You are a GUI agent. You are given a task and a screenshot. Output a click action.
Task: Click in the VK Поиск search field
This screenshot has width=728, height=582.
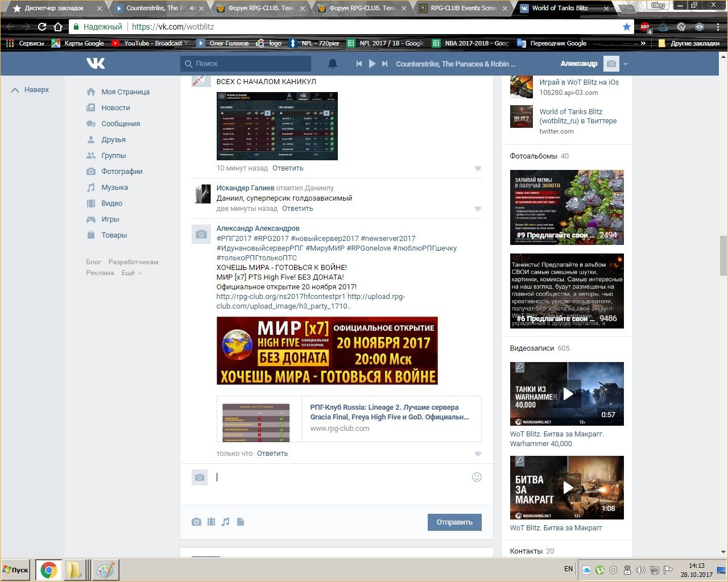[246, 64]
